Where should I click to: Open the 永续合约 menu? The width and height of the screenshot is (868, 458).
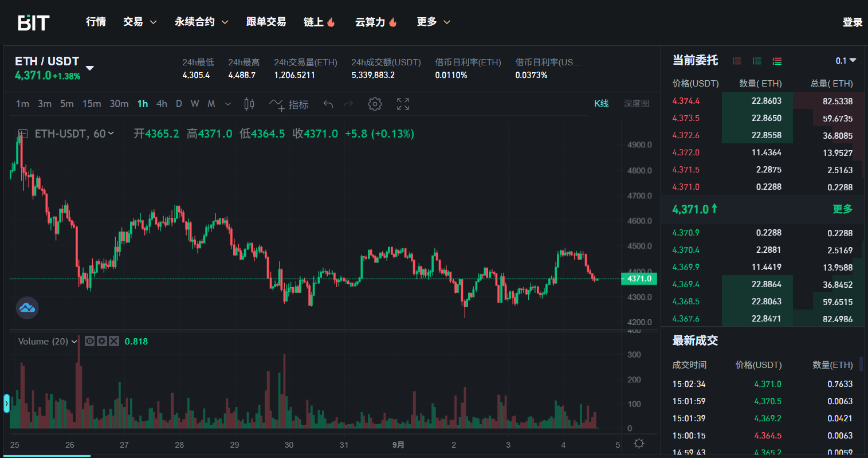(x=201, y=22)
